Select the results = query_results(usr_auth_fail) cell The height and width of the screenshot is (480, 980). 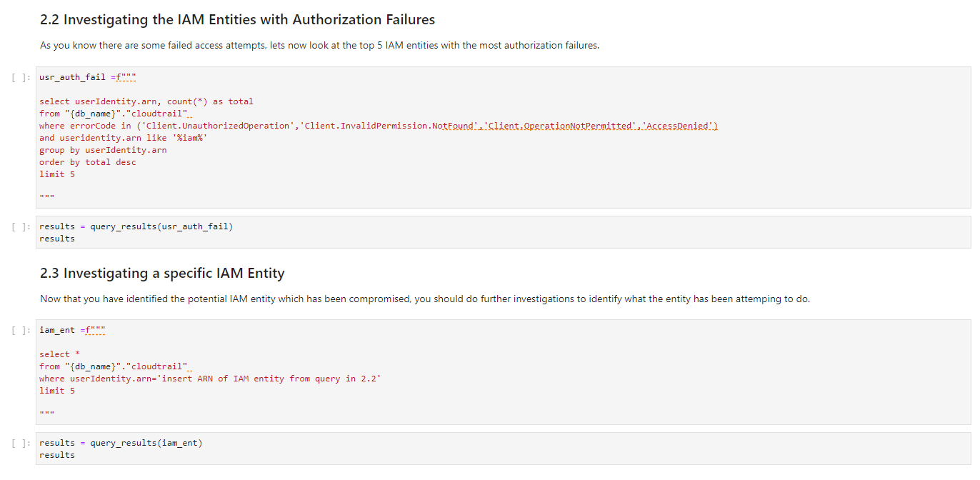(x=503, y=232)
